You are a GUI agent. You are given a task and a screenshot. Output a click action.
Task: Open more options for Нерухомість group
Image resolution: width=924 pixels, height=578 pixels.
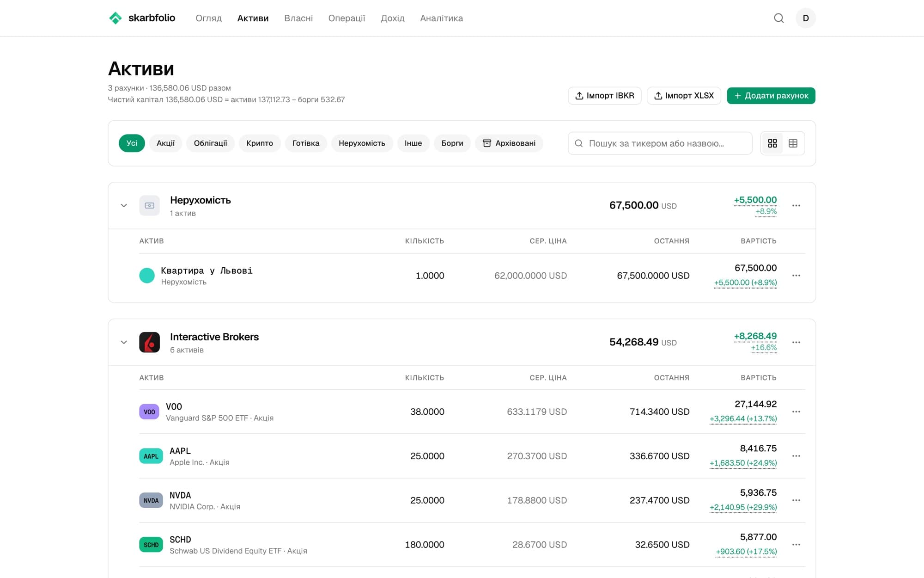click(x=796, y=205)
